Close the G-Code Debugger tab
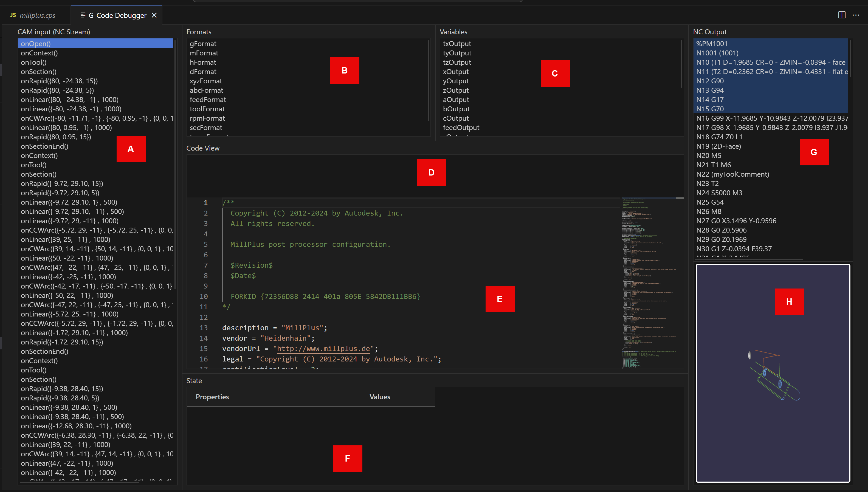Viewport: 868px width, 492px height. point(154,15)
